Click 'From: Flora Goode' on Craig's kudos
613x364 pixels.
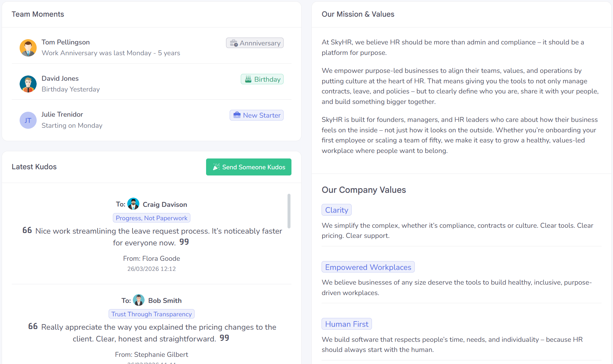click(x=151, y=258)
